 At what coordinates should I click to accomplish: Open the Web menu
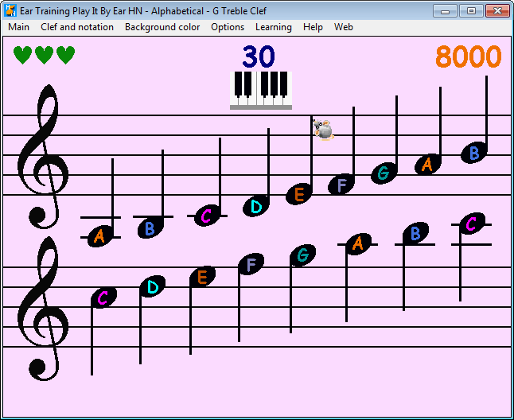344,27
